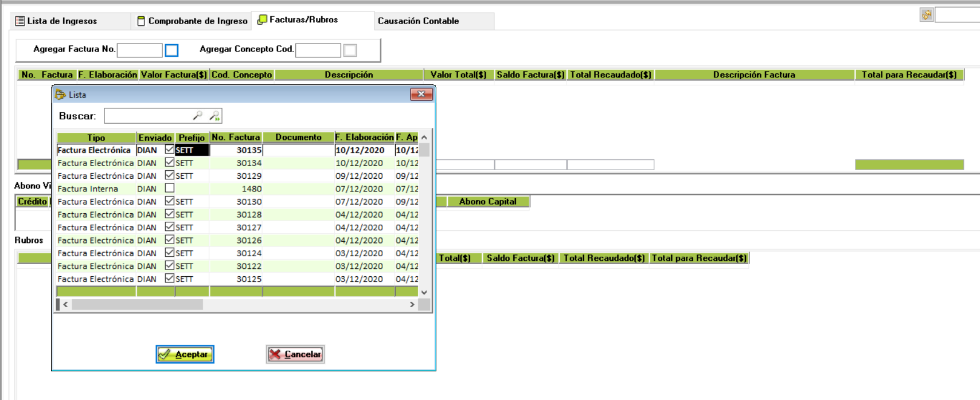The width and height of the screenshot is (980, 400).
Task: Click the top-right toolbar icon beside the input box
Action: [x=926, y=15]
